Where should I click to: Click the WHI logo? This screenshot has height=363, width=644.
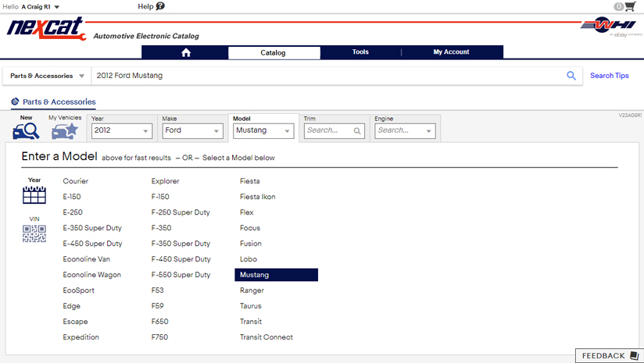610,26
